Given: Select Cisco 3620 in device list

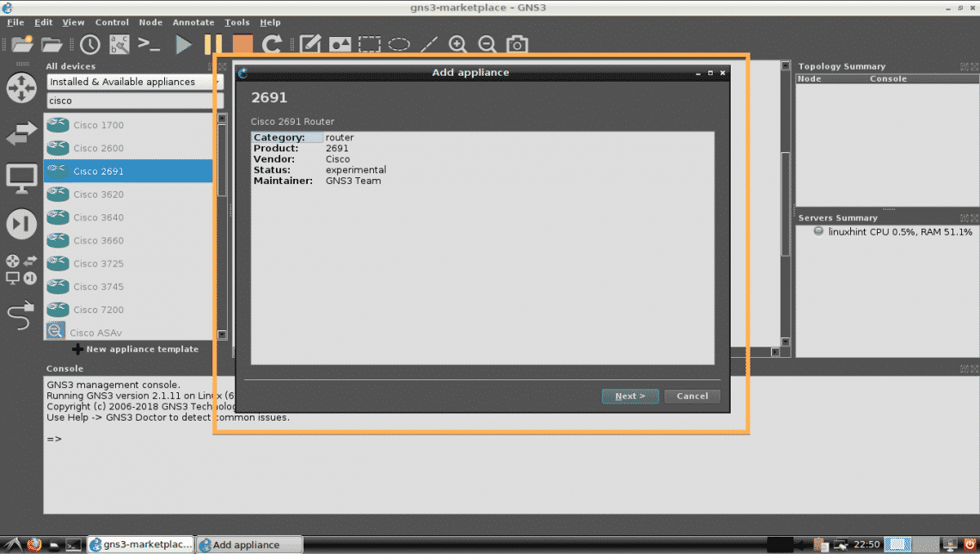Looking at the screenshot, I should (128, 194).
